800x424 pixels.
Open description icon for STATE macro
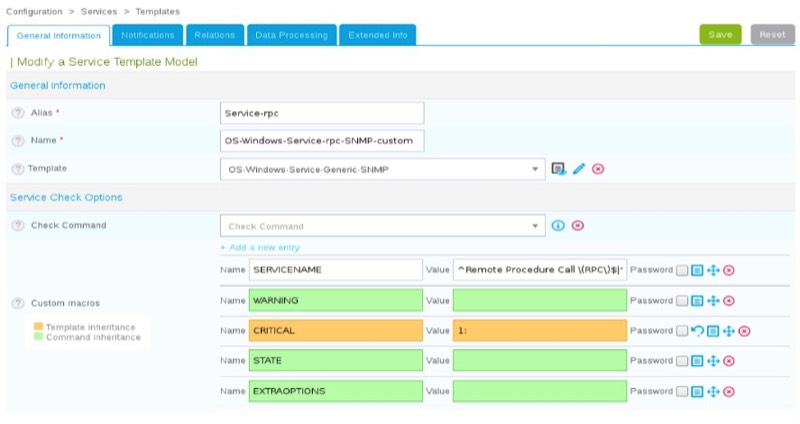(698, 361)
